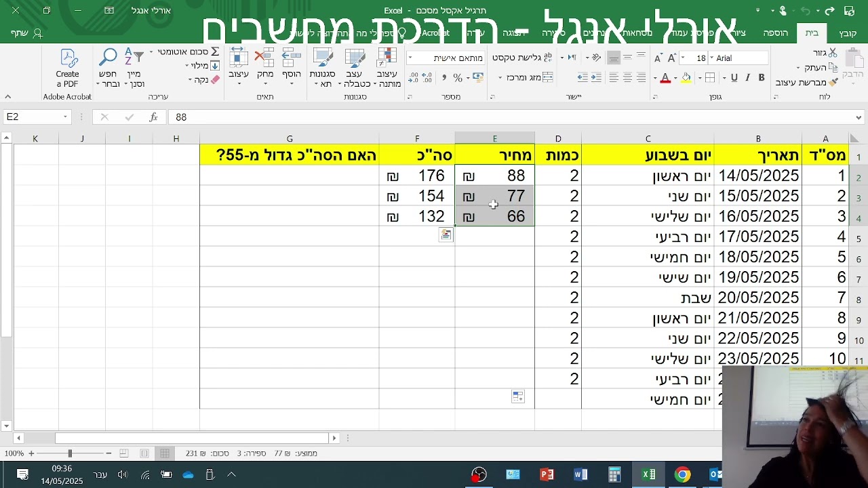Open Find and Select (חפש ובחר)

pos(108,67)
